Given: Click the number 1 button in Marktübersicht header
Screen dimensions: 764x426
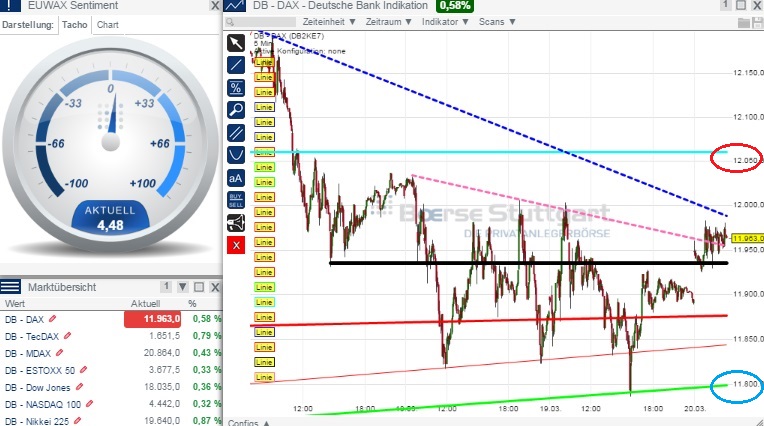Looking at the screenshot, I should tap(166, 287).
